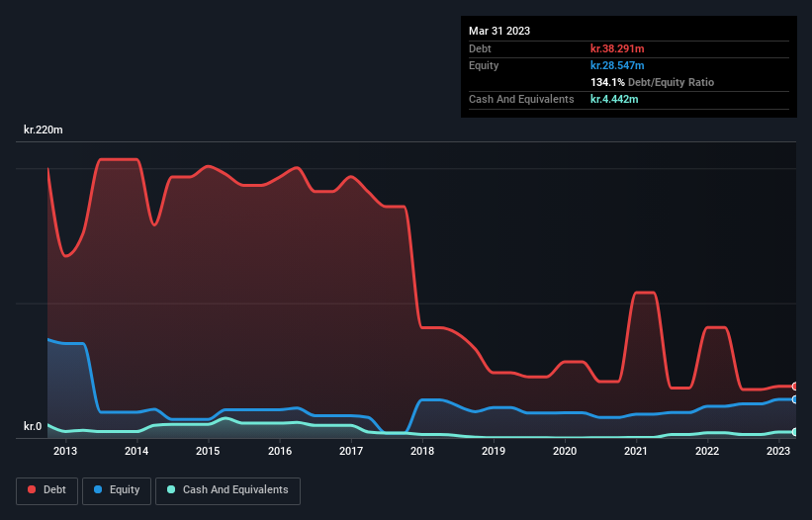
Task: Click the red dot in Debt legend
Action: click(x=32, y=489)
